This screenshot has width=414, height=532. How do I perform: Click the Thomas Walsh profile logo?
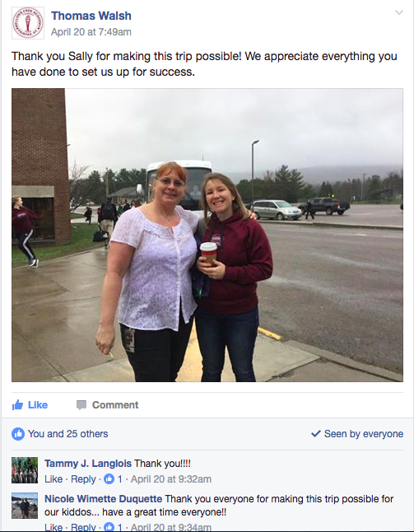click(x=28, y=23)
